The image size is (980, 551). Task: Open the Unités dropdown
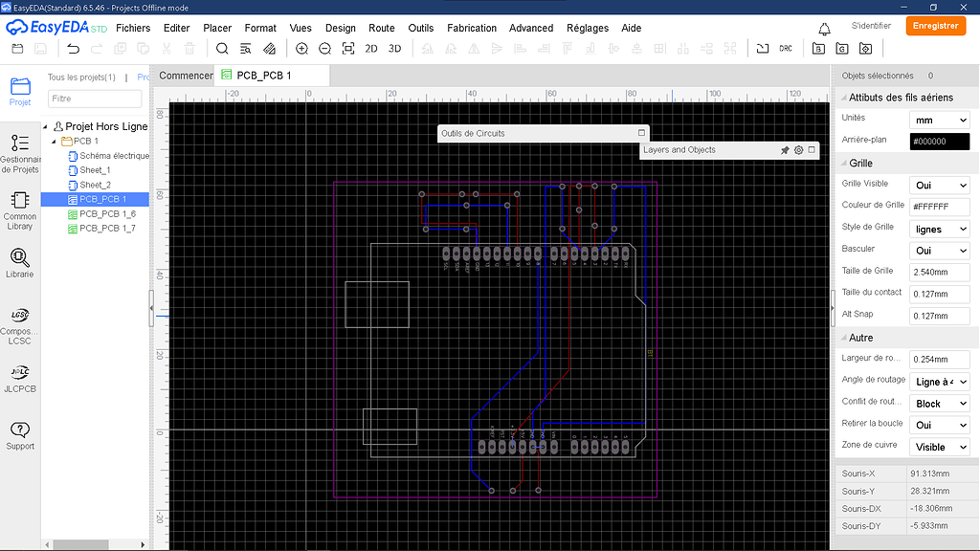pos(938,120)
